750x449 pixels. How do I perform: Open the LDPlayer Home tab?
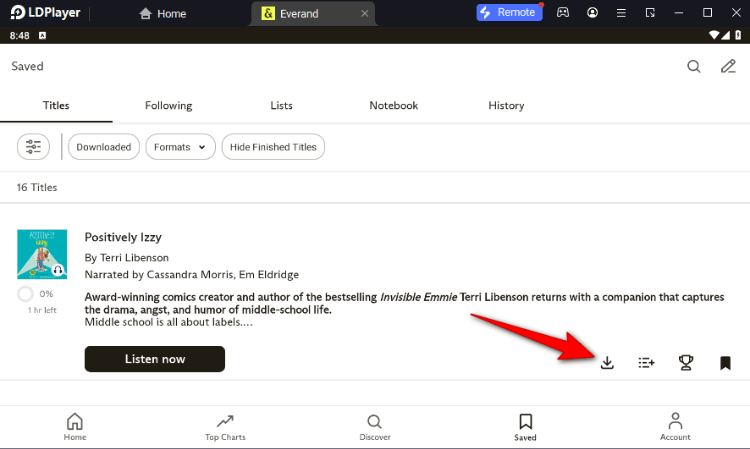[x=163, y=13]
